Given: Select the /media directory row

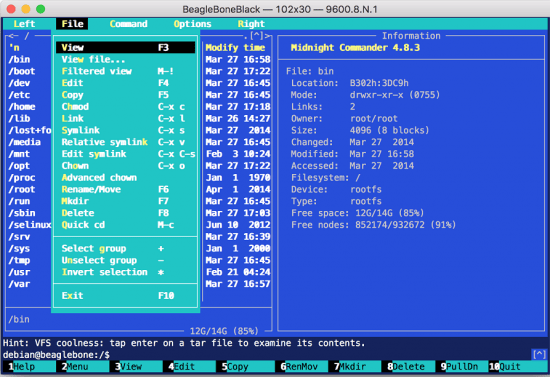Looking at the screenshot, I should [25, 142].
